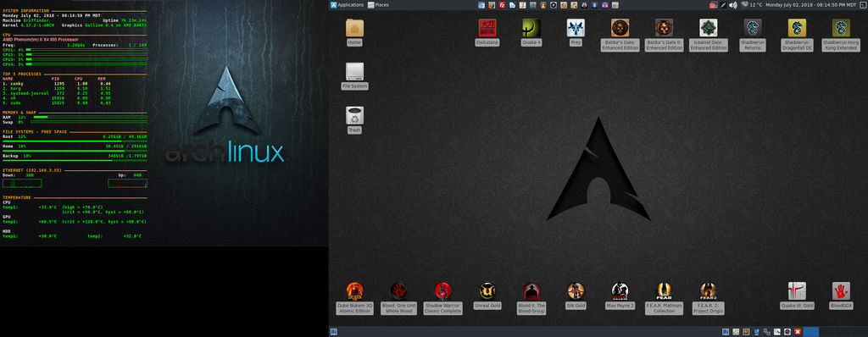Launch Baldur's Gate II: Enhanced Edition icon
Viewport: 868px width, 337px height.
[665, 35]
